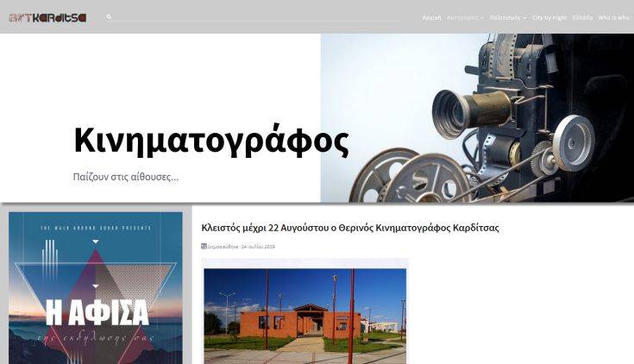
Task: Click the film projector header image
Action: [x=476, y=118]
